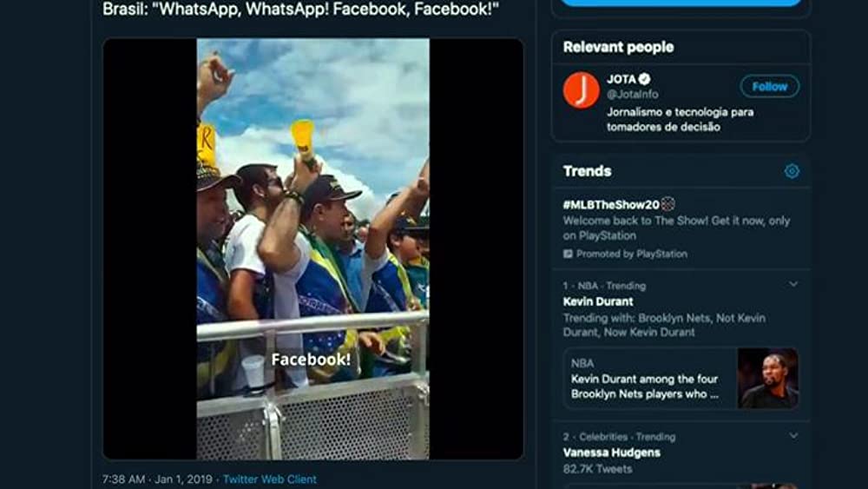868x489 pixels.
Task: Play the embedded rally video
Action: 312,248
